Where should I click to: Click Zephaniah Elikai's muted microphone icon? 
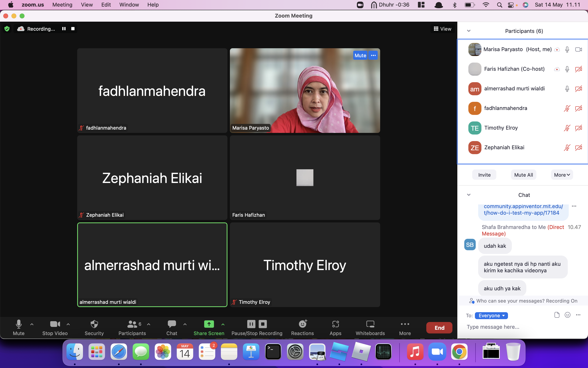click(567, 147)
